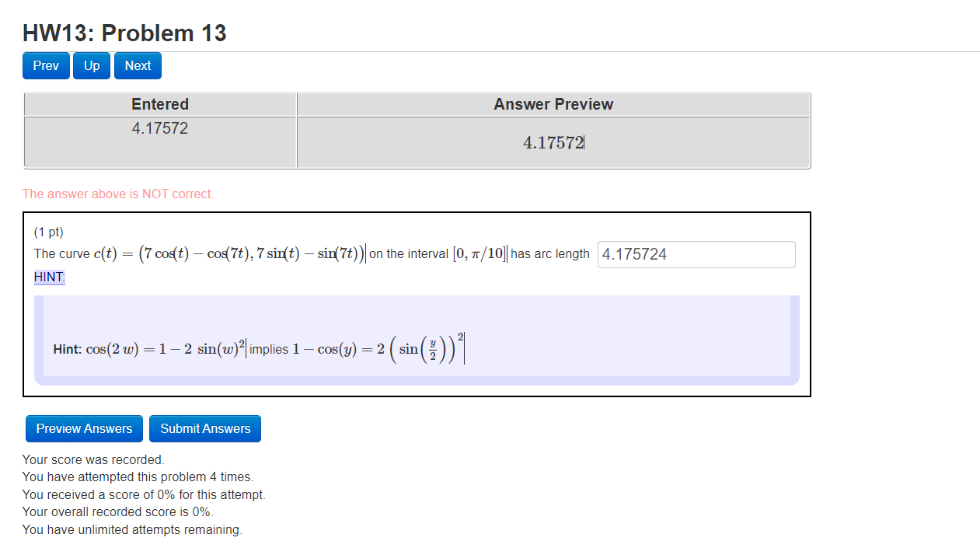This screenshot has width=980, height=548.
Task: Submit your answer with Submit Answers
Action: tap(204, 428)
